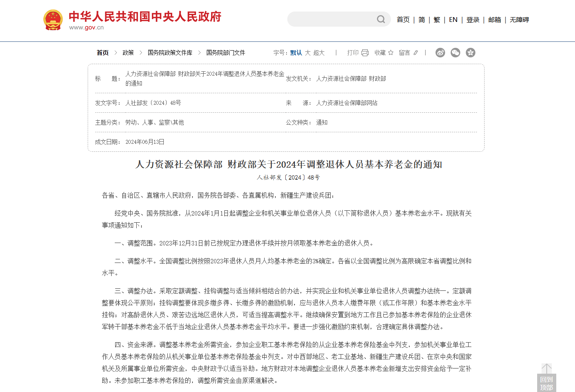Click the printer icon to print article
The width and height of the screenshot is (575, 392).
(x=364, y=52)
